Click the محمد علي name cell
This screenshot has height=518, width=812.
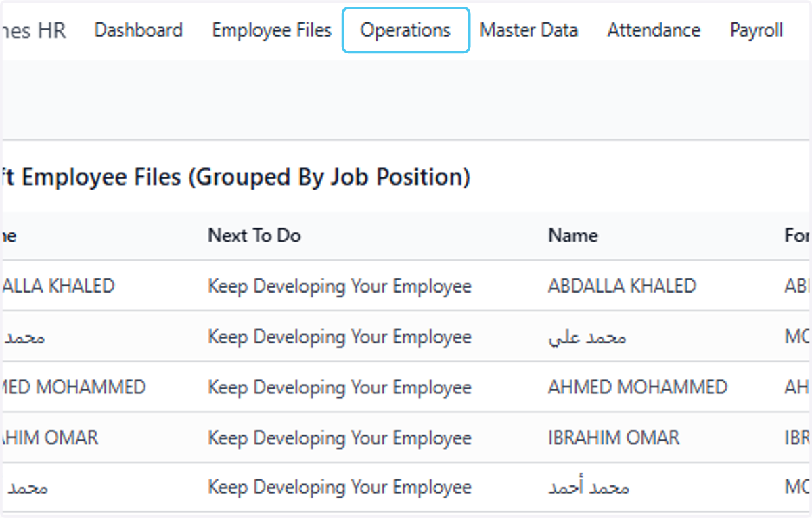tap(587, 337)
